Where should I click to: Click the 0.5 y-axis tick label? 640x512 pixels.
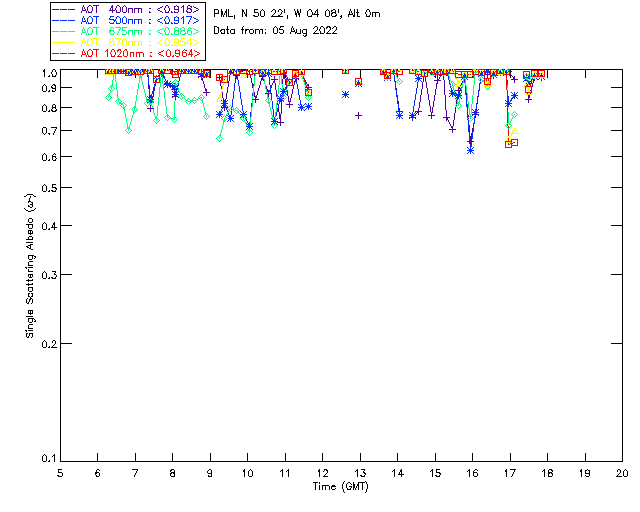(49, 188)
